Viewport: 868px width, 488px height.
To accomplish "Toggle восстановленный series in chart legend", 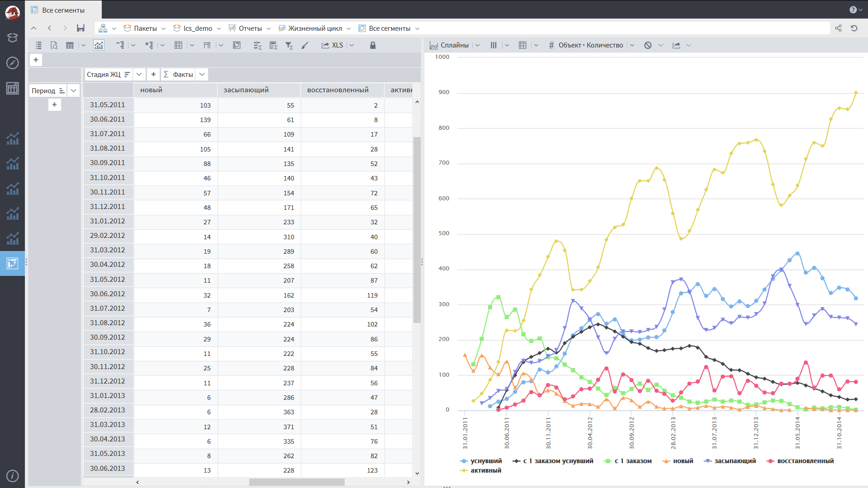I will [x=800, y=461].
